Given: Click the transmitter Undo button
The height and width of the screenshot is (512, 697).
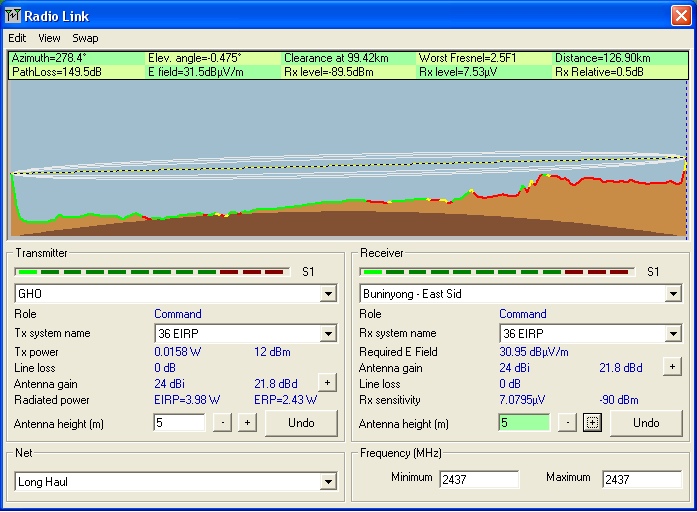Looking at the screenshot, I should pos(301,423).
